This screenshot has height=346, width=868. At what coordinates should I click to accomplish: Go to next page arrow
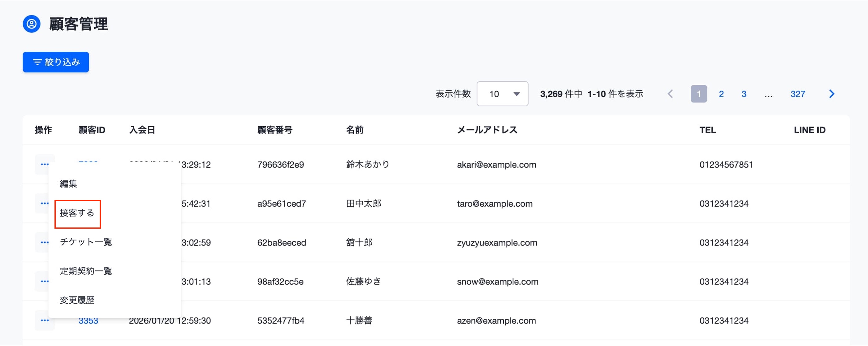(831, 94)
